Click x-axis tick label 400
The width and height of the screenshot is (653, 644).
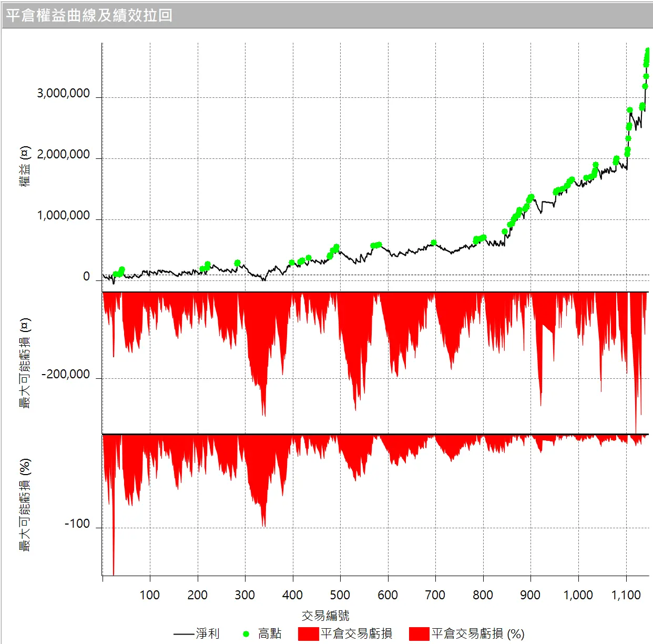[x=293, y=595]
